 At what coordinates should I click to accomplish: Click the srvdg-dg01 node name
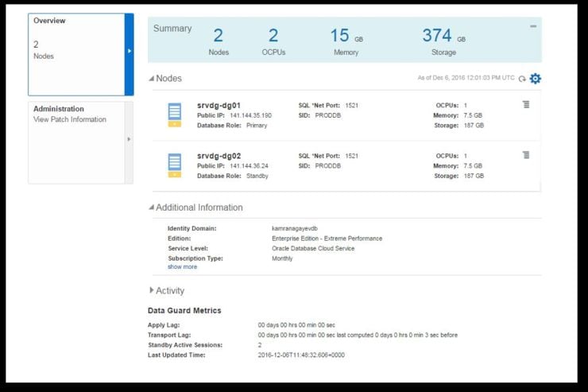[x=219, y=106]
